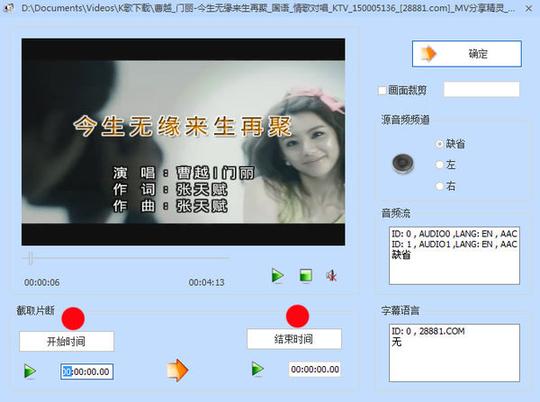Click the 开始时间 button
The width and height of the screenshot is (540, 402).
(66, 341)
